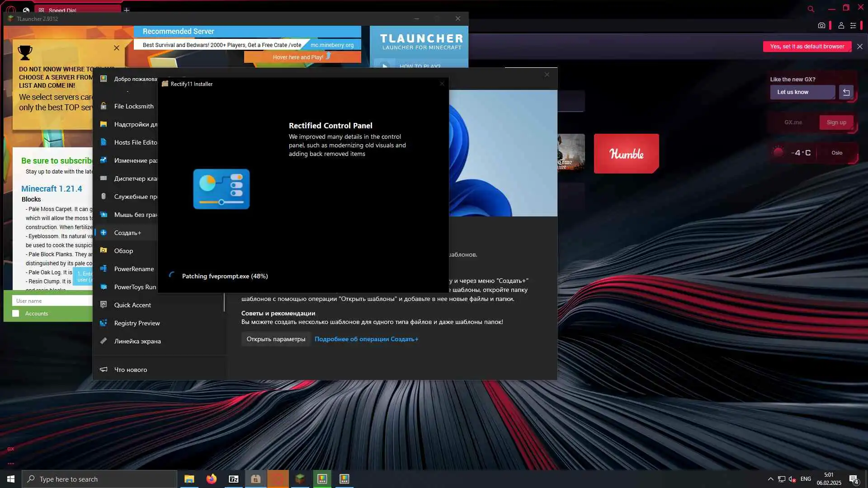Select Registry Preview sidebar item
This screenshot has height=488, width=868.
(137, 323)
